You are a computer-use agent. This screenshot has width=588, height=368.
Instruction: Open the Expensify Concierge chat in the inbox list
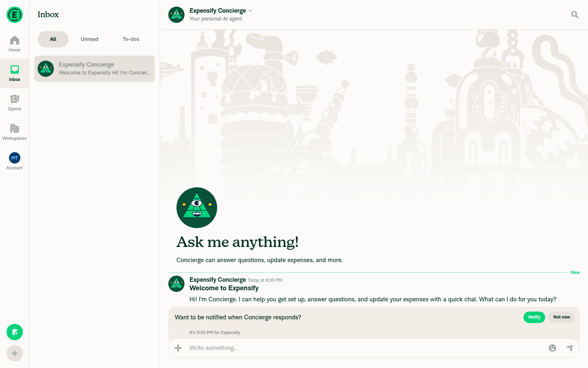[94, 69]
